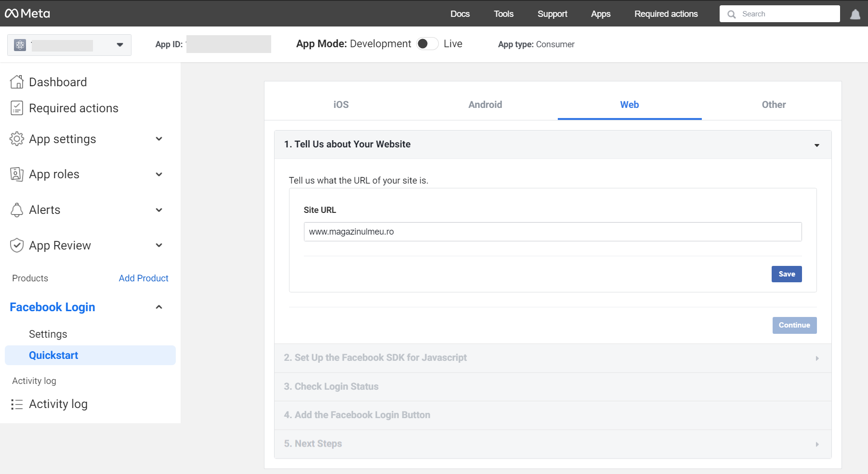Save the Site URL
This screenshot has width=868, height=474.
coord(787,274)
